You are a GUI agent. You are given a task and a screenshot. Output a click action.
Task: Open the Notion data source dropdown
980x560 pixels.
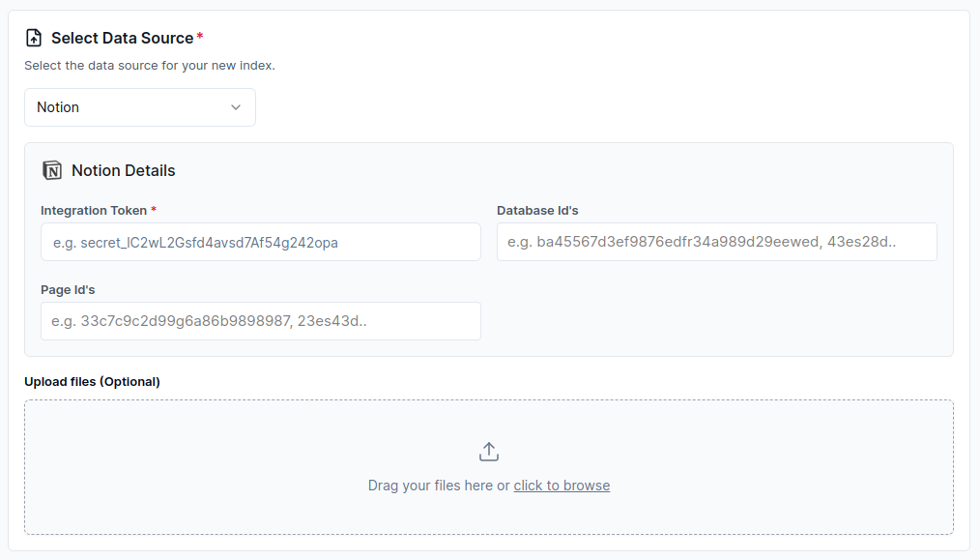pyautogui.click(x=140, y=107)
